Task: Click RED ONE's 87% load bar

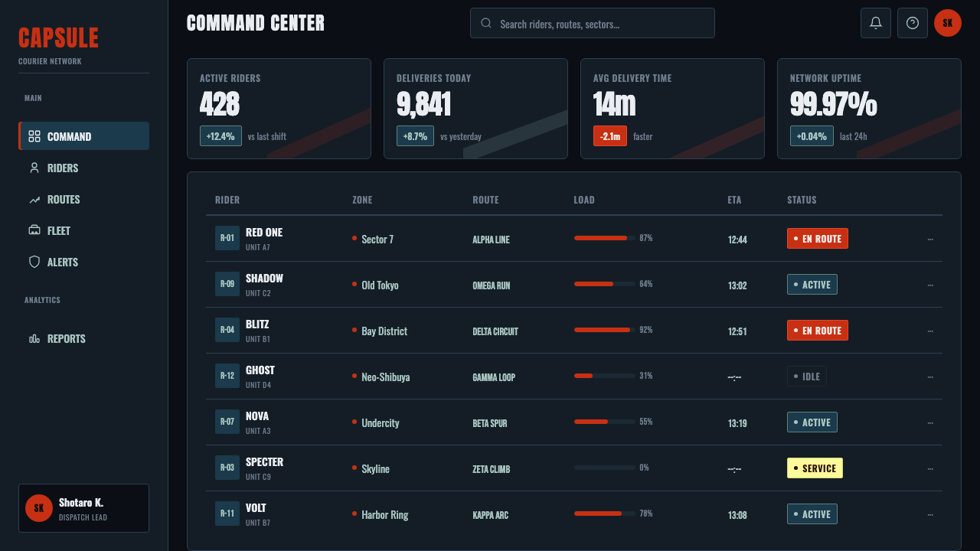Action: pyautogui.click(x=605, y=238)
